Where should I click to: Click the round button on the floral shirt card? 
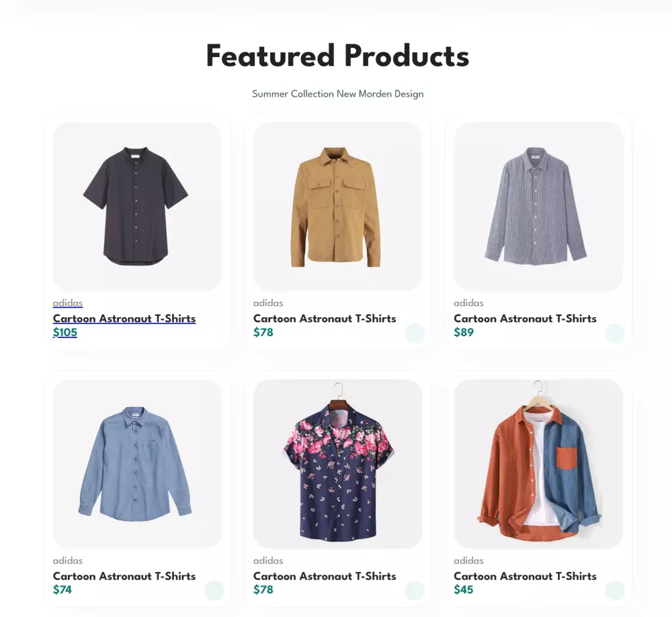[x=415, y=591]
